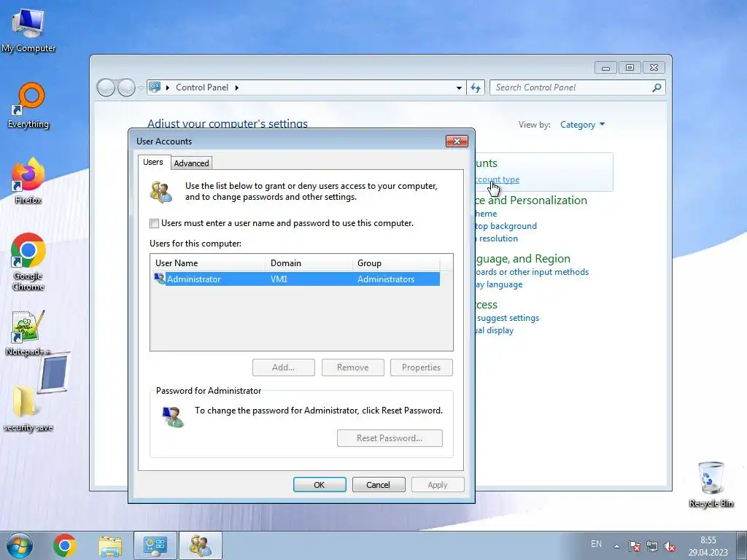Viewport: 747px width, 560px height.
Task: Click the Optimize visual display link
Action: pyautogui.click(x=495, y=330)
